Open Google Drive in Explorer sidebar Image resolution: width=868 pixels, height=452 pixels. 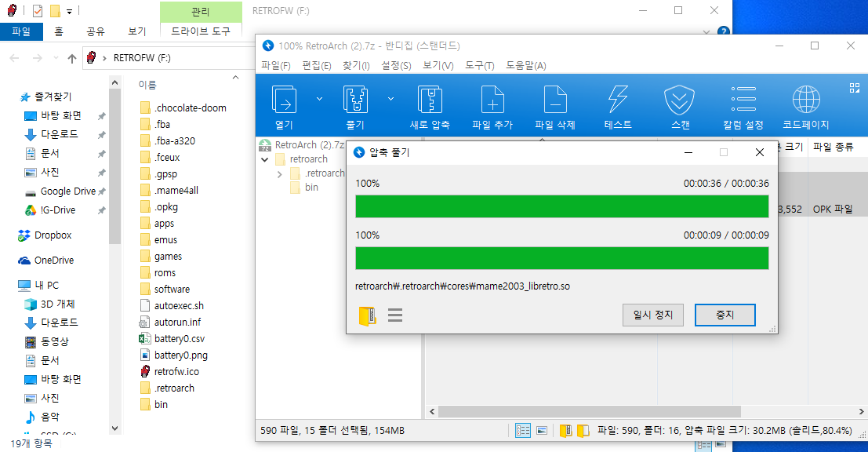pos(60,191)
